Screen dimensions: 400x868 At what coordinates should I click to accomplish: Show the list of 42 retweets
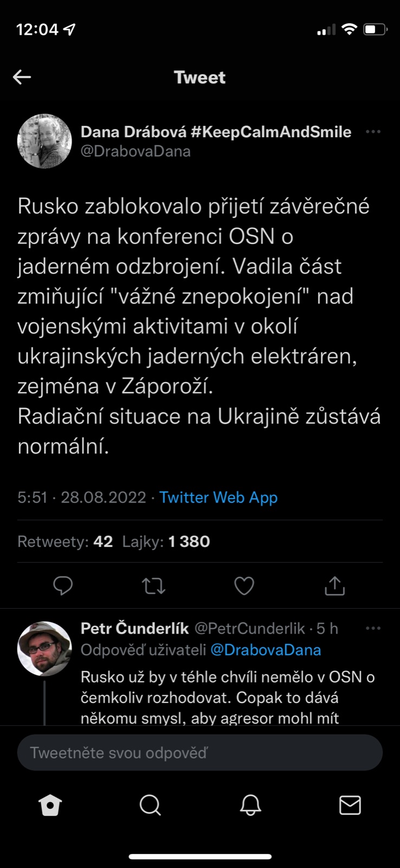click(66, 541)
